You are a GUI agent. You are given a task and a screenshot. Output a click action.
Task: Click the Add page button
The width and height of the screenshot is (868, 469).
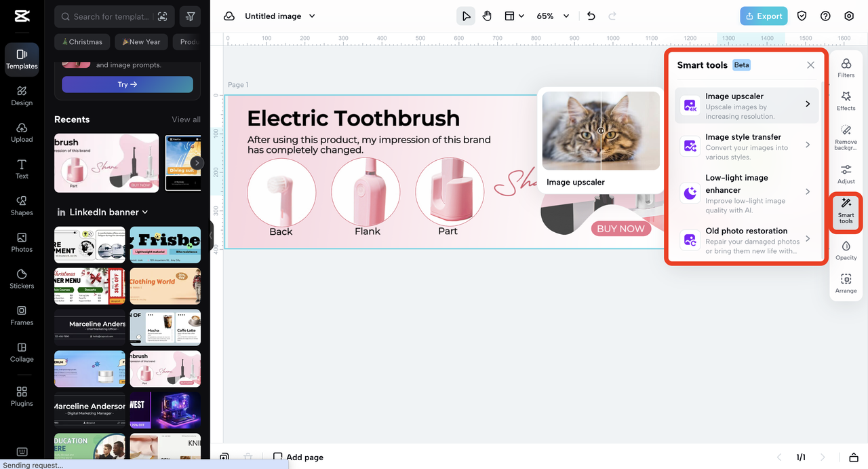pyautogui.click(x=298, y=457)
